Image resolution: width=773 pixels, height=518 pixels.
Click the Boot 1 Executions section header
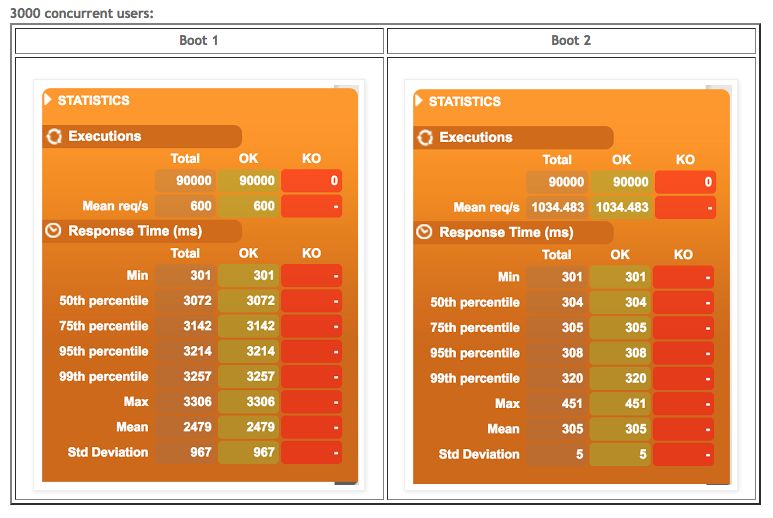pos(142,136)
